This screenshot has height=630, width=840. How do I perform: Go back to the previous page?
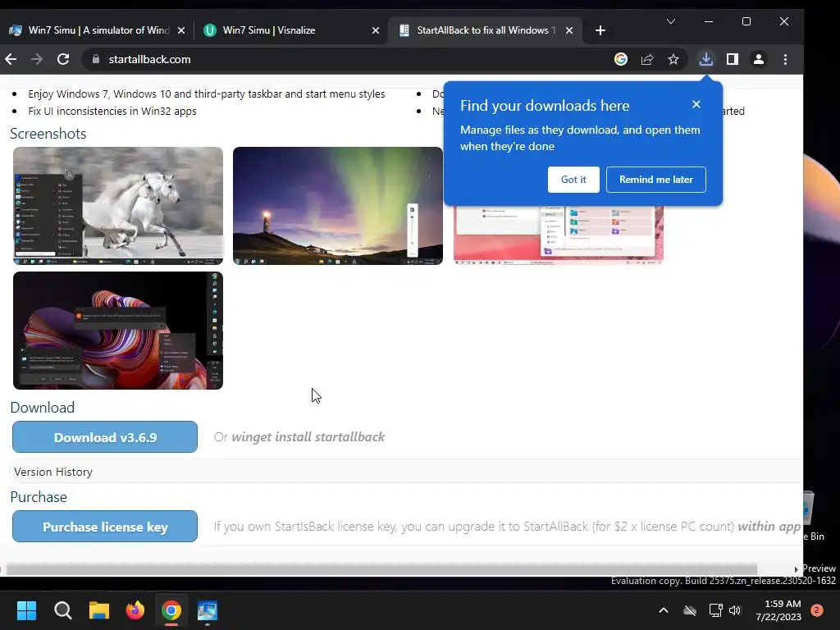11,59
